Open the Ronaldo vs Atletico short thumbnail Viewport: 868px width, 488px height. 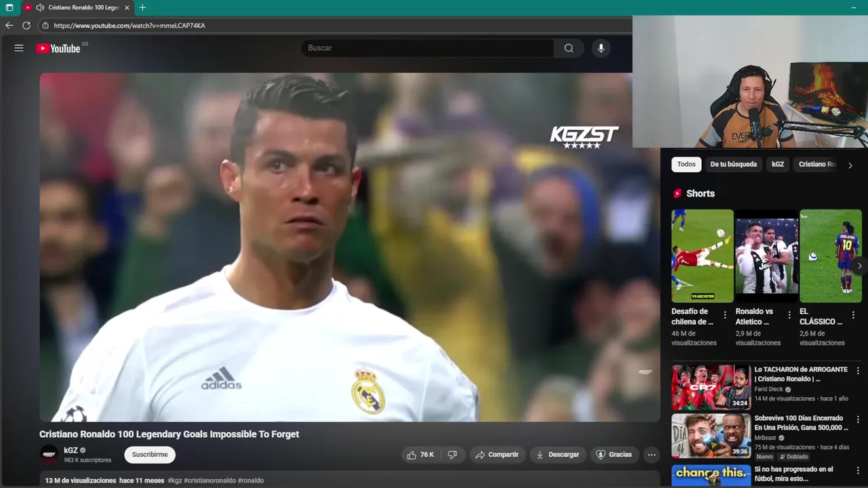(x=767, y=256)
